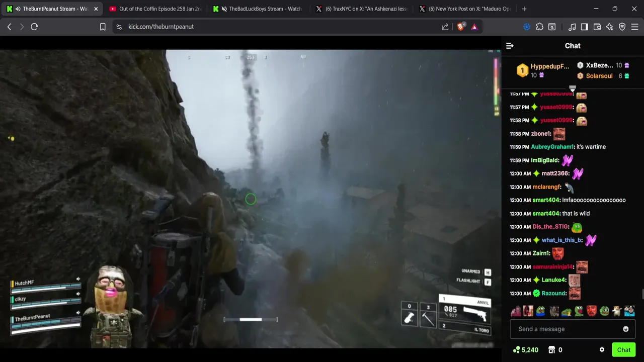Click the blue circular extension icon
The image size is (644, 362).
(527, 27)
